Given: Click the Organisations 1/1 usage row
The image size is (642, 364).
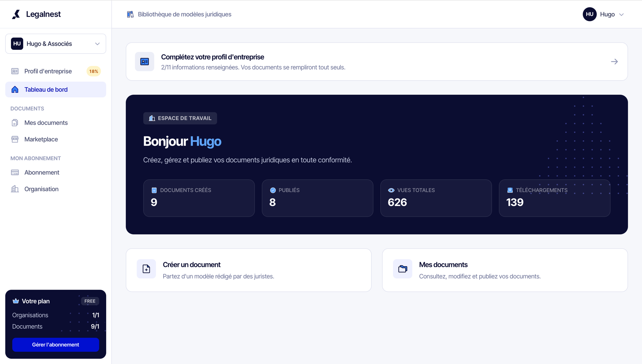Looking at the screenshot, I should [56, 315].
